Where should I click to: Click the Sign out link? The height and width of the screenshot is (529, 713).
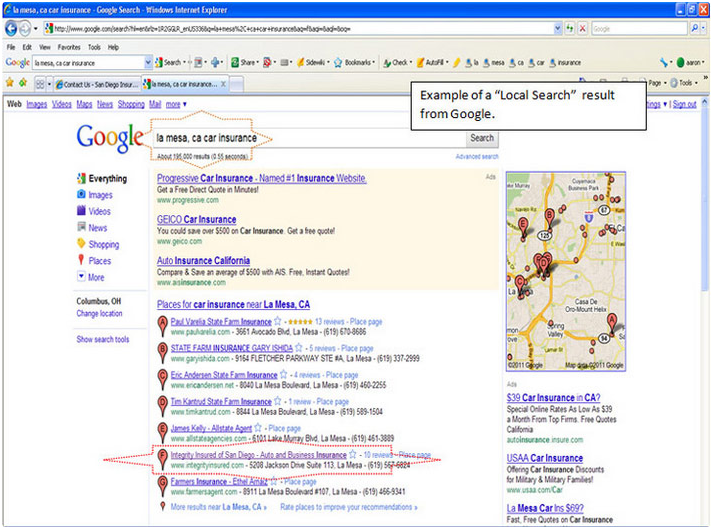[684, 104]
